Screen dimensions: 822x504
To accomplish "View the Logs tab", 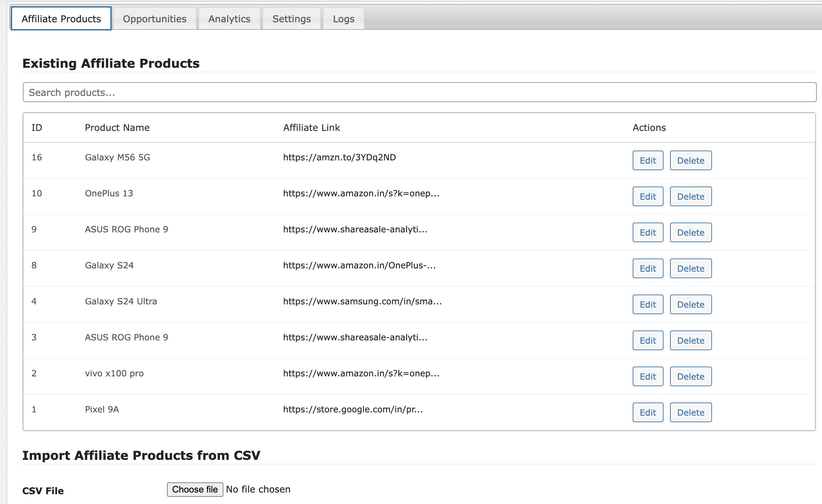I will tap(343, 18).
